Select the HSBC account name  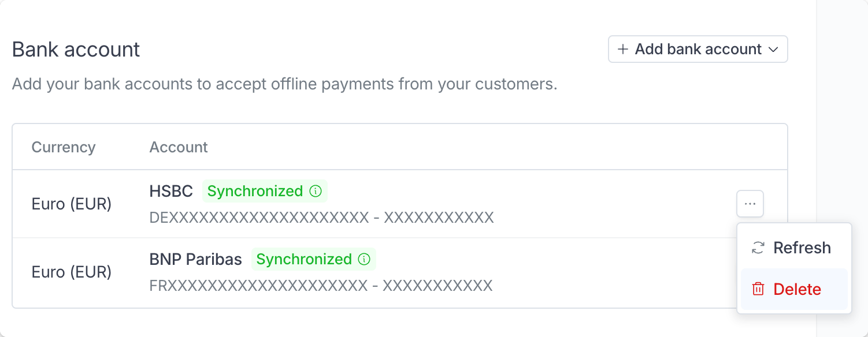tap(171, 191)
